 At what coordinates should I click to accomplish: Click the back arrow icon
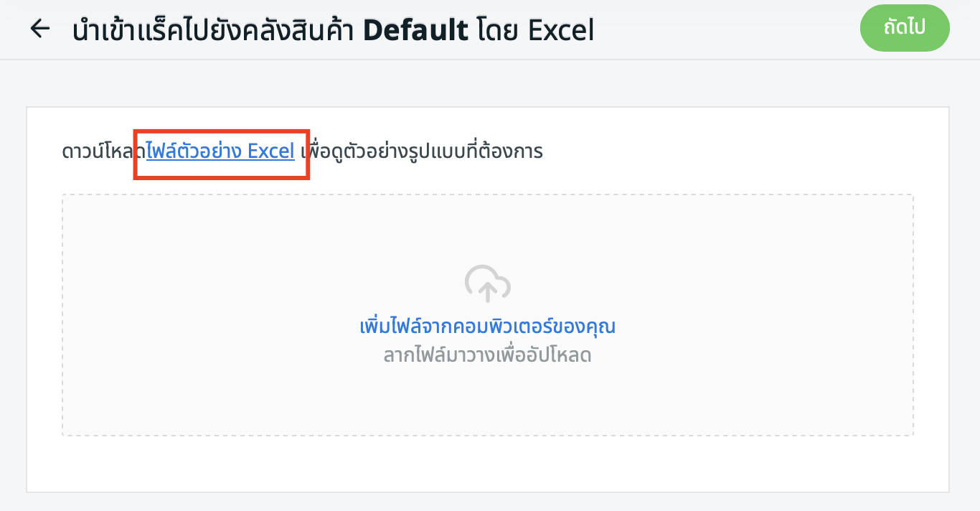click(x=40, y=29)
